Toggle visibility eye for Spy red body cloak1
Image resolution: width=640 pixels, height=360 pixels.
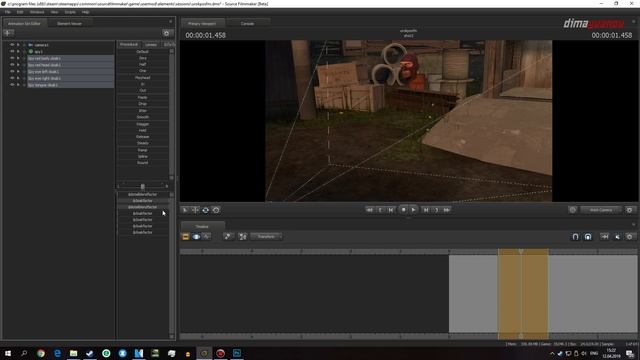[x=12, y=58]
